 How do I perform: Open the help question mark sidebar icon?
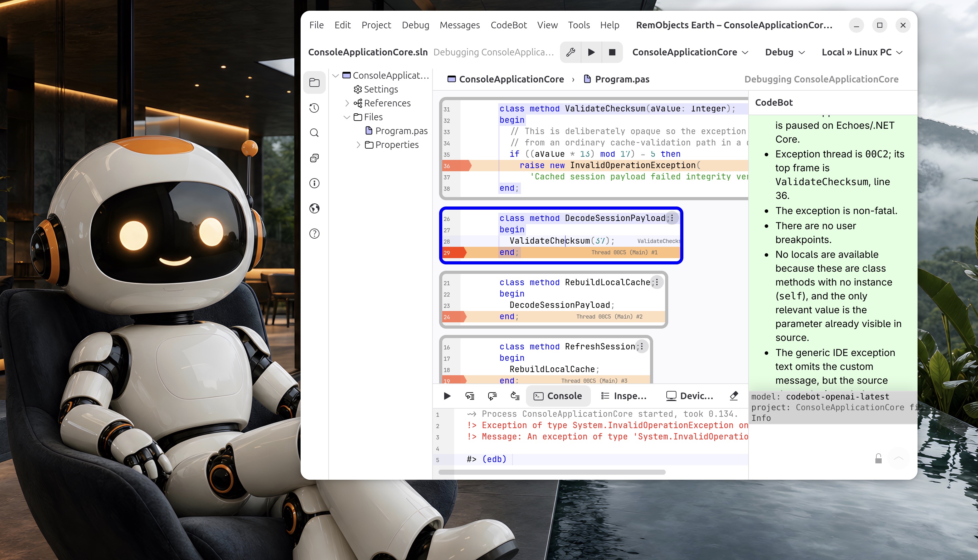point(314,234)
